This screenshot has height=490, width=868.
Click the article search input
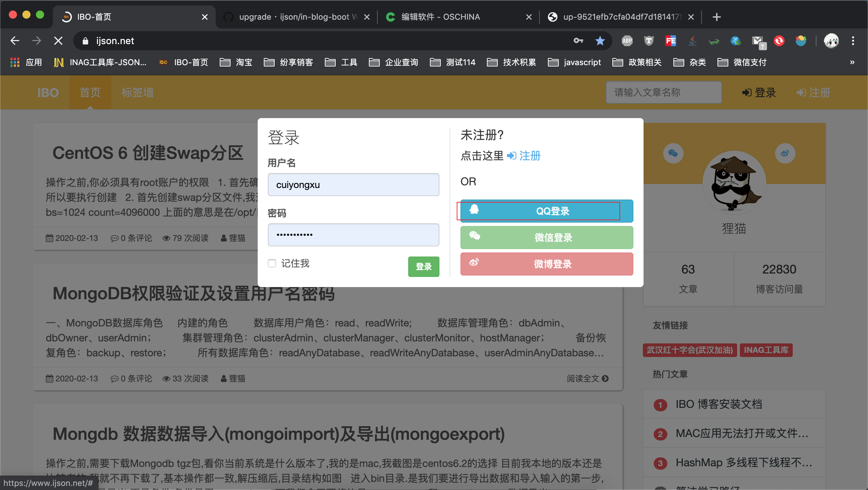point(664,92)
